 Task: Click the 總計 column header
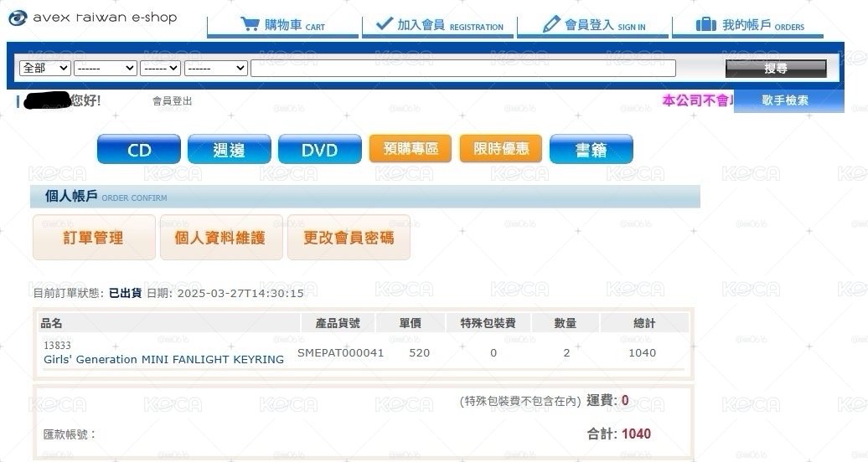click(644, 323)
